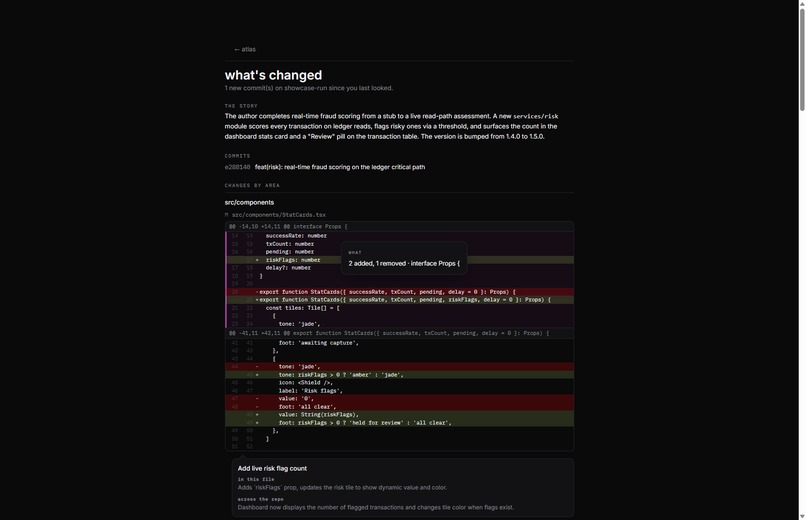This screenshot has width=806, height=520.
Task: Click the 'THE STORY' section label
Action: pyautogui.click(x=241, y=106)
